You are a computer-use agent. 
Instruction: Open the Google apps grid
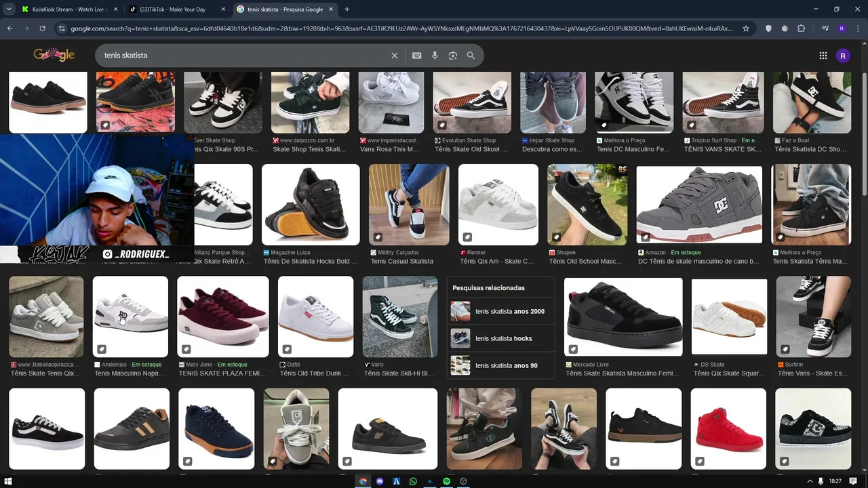coord(823,56)
